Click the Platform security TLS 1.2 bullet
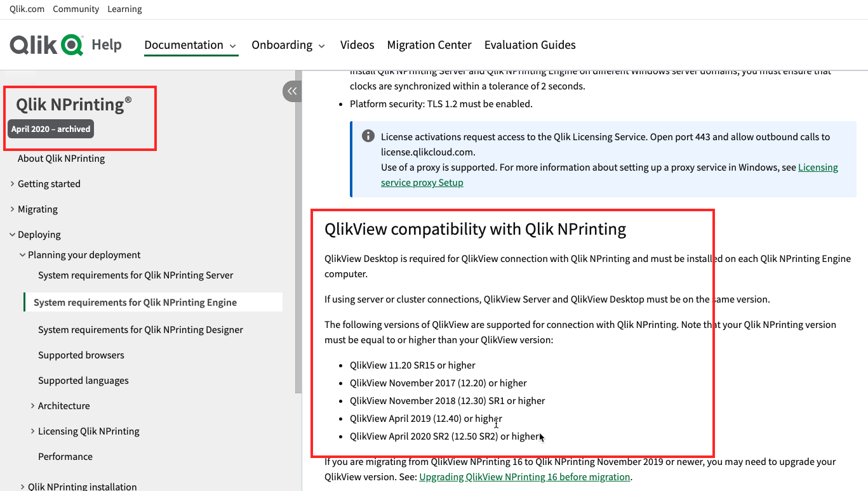This screenshot has width=868, height=491. (441, 104)
